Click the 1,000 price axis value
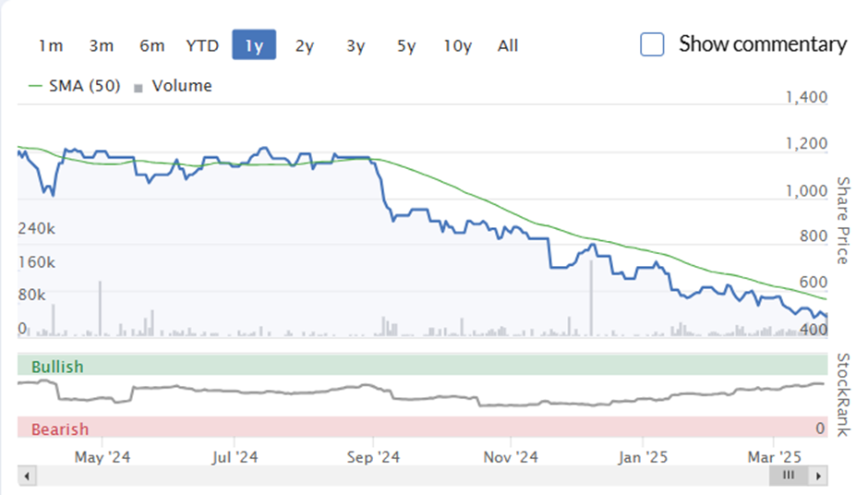 806,191
